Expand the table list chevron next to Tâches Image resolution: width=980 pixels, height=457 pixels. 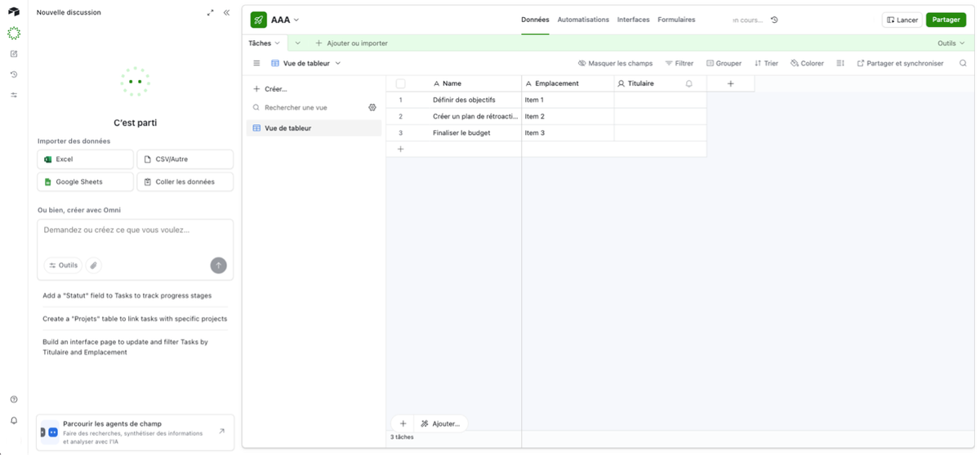[x=297, y=43]
